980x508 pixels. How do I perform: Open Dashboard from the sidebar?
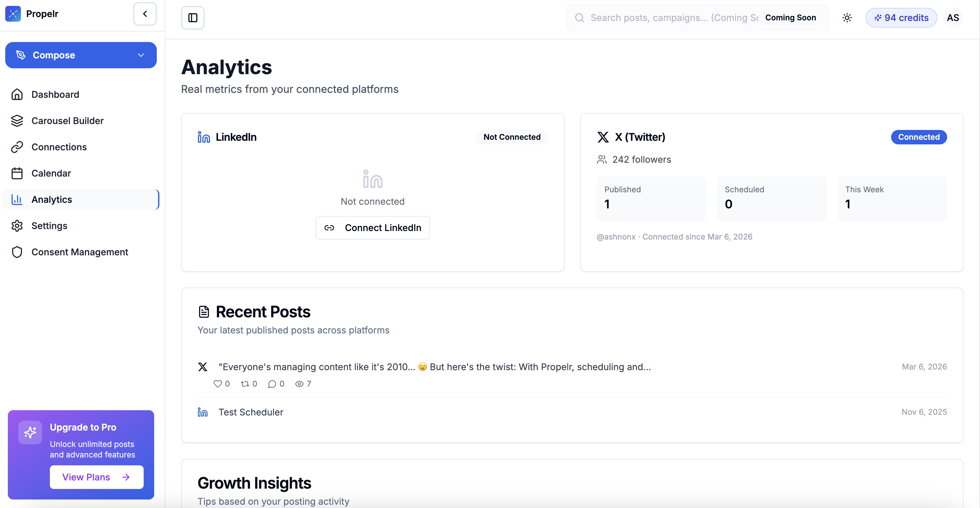(x=55, y=95)
